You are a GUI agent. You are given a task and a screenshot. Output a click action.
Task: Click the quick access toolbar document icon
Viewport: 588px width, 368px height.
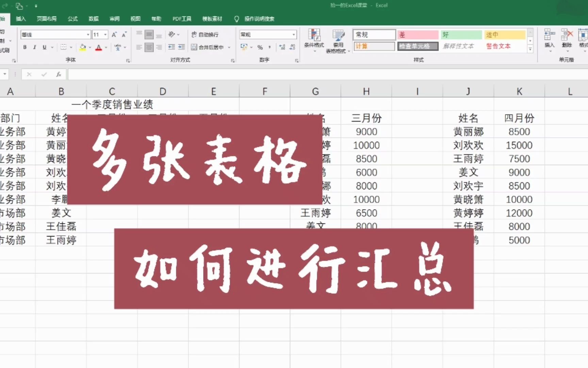pos(19,6)
